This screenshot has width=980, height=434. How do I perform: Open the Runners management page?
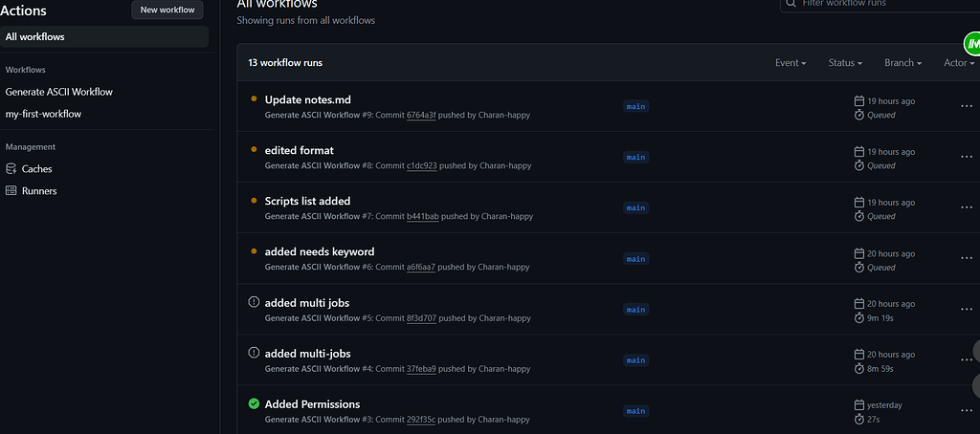click(x=40, y=191)
